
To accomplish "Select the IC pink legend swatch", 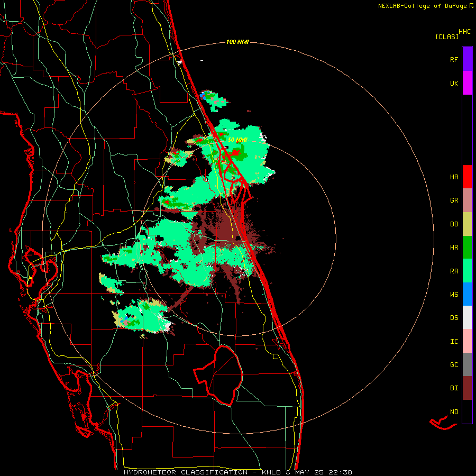I will [x=467, y=341].
